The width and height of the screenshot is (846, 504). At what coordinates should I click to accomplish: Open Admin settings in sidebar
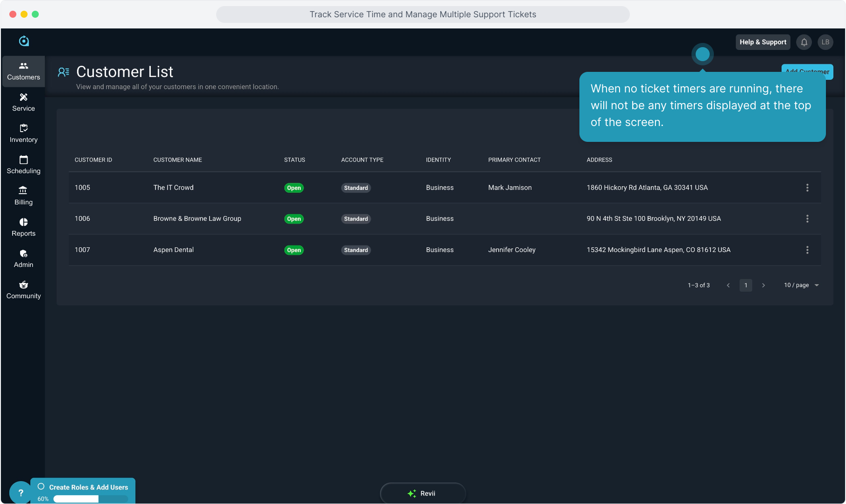(x=23, y=259)
